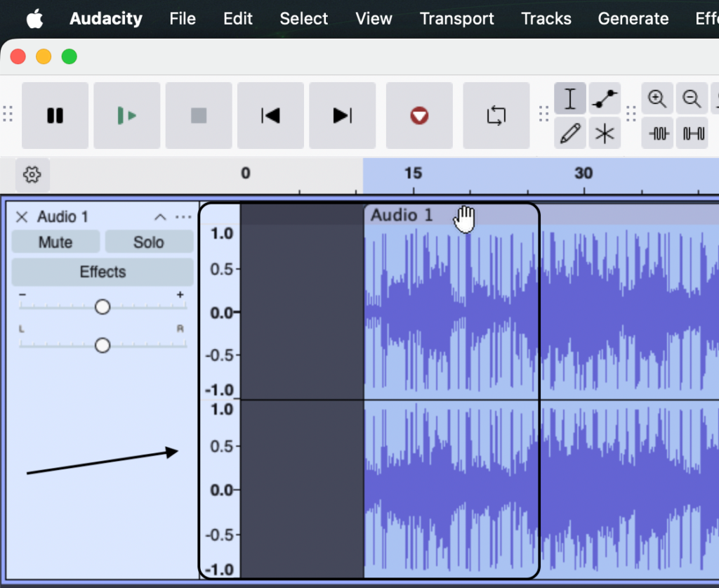Skip to end of the project
The height and width of the screenshot is (588, 719).
[342, 116]
